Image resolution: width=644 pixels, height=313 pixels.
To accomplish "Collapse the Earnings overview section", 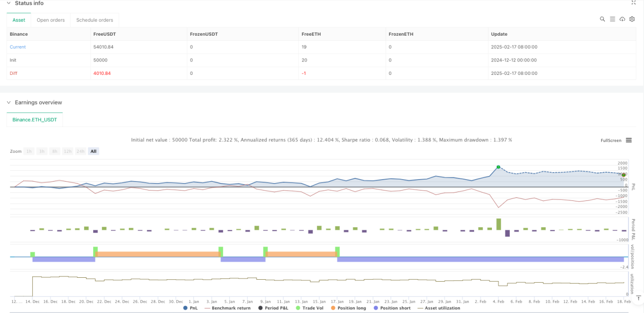I will pyautogui.click(x=8, y=103).
